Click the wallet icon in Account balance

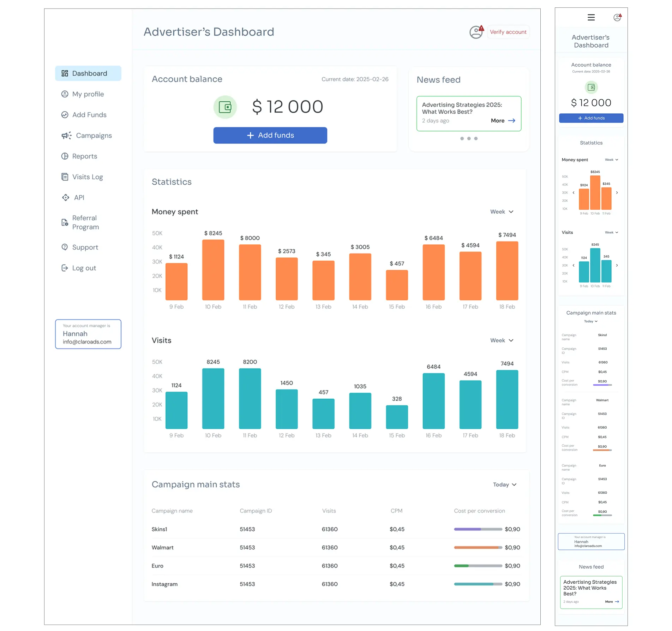click(225, 107)
